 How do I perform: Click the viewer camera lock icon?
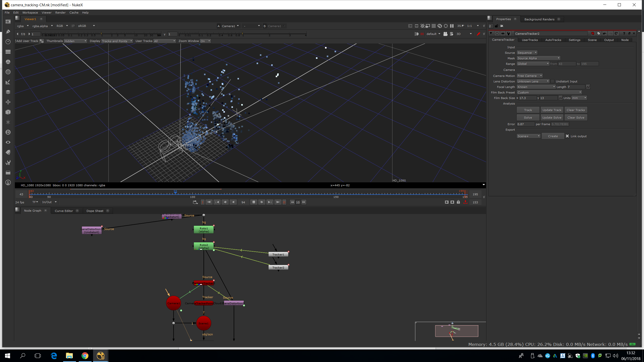(x=445, y=34)
